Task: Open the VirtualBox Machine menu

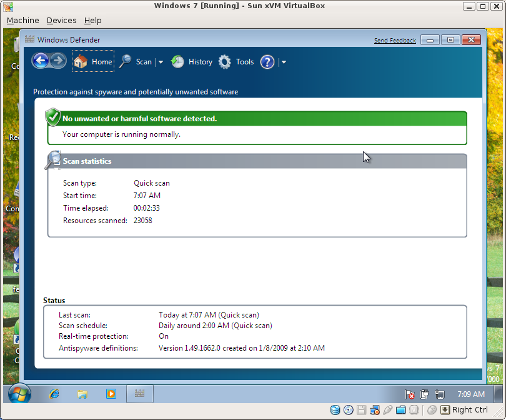Action: coord(22,21)
